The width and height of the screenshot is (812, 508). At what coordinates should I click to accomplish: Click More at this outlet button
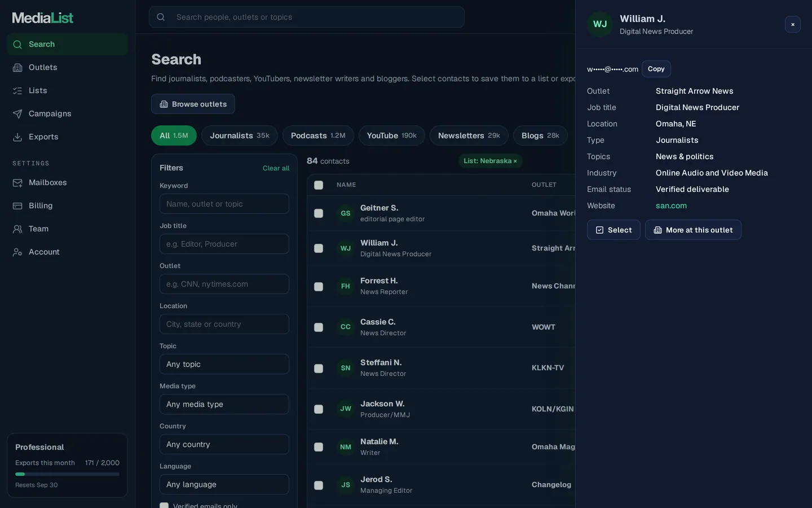pyautogui.click(x=693, y=230)
